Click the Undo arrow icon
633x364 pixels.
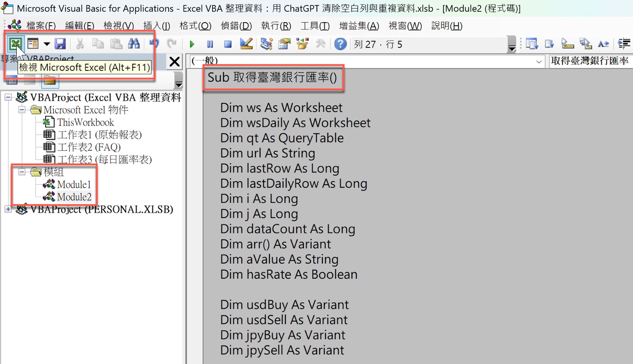(154, 44)
